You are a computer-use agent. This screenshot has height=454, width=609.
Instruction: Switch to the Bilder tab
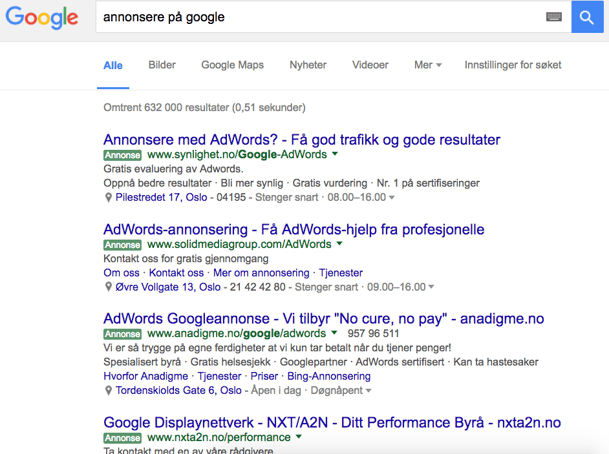click(x=162, y=65)
